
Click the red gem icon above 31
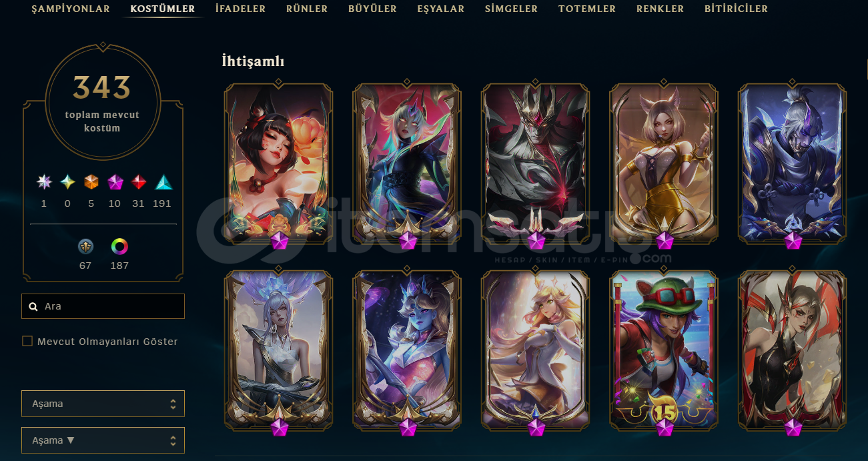tap(138, 182)
